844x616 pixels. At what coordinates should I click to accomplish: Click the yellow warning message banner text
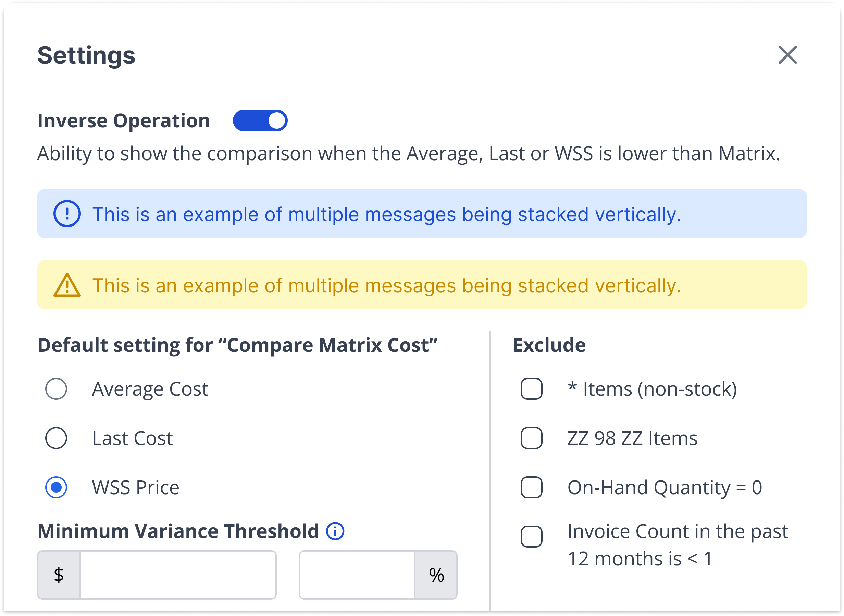click(386, 286)
